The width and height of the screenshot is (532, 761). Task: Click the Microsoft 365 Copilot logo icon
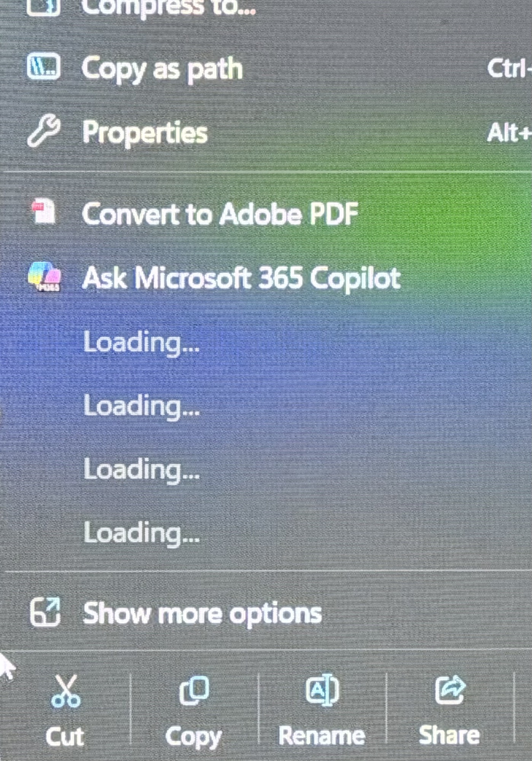pos(44,277)
